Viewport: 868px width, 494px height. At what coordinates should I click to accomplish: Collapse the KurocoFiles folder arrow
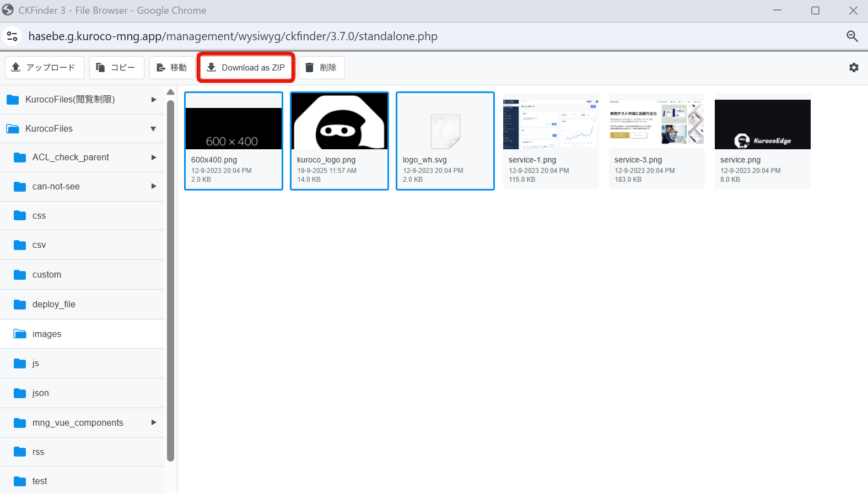tap(153, 129)
